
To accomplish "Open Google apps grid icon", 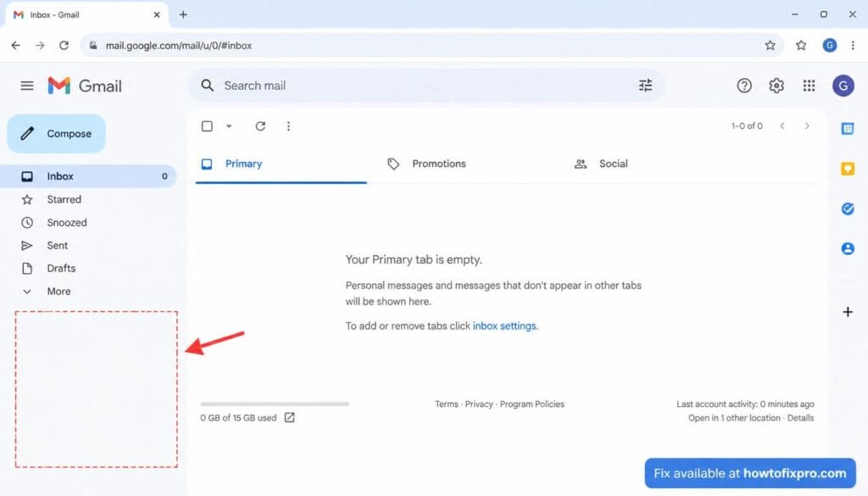I will click(x=809, y=86).
